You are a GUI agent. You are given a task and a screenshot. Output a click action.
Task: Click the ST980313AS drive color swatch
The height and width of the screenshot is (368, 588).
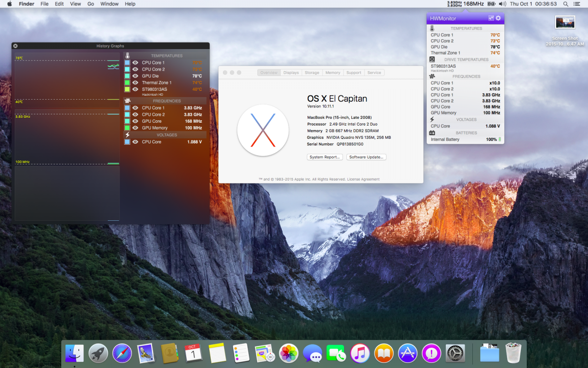(x=127, y=89)
